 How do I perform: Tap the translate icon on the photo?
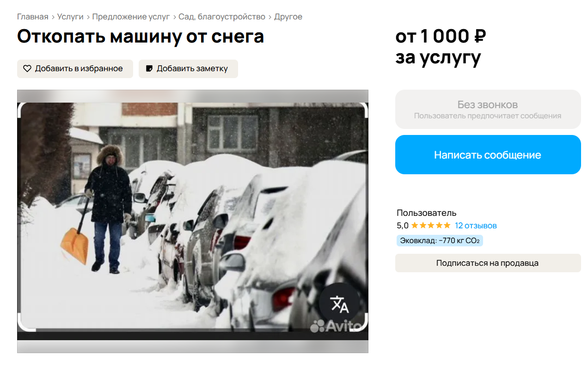pos(339,303)
